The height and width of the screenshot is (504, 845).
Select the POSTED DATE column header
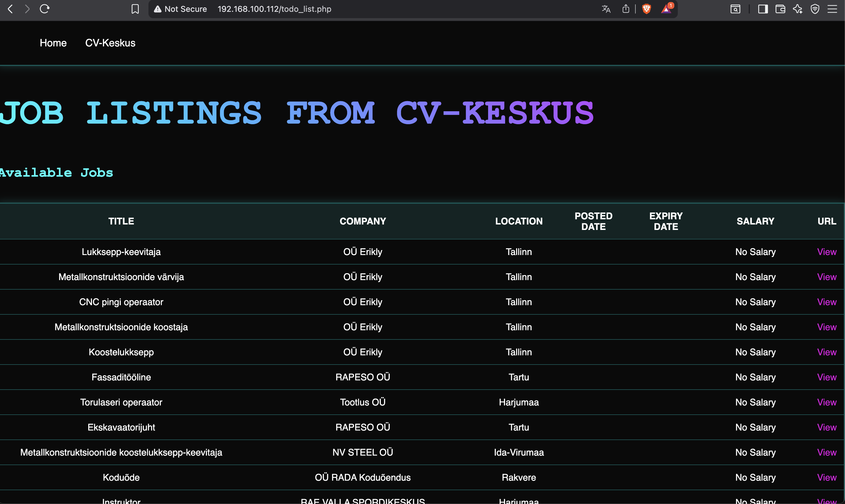point(593,221)
